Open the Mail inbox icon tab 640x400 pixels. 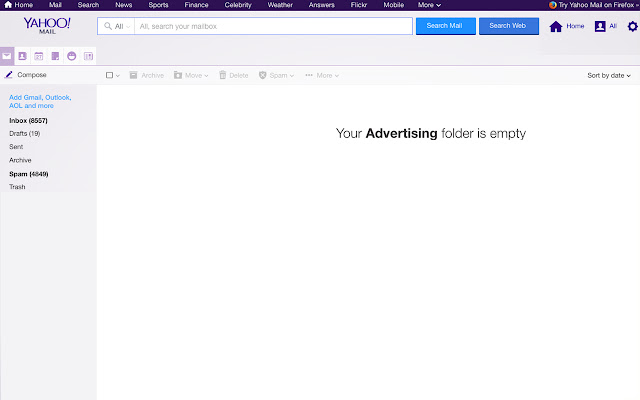coord(7,56)
